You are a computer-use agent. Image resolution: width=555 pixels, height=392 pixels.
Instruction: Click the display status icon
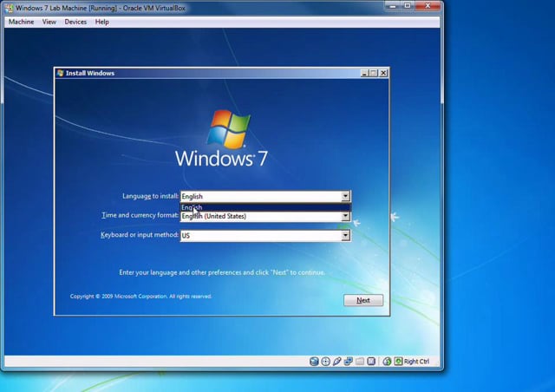[x=371, y=361]
